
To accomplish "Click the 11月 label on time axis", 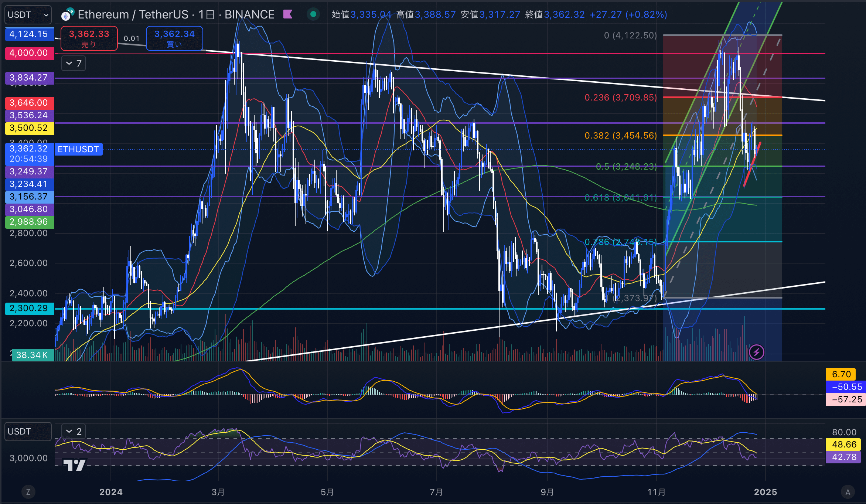I will 657,492.
